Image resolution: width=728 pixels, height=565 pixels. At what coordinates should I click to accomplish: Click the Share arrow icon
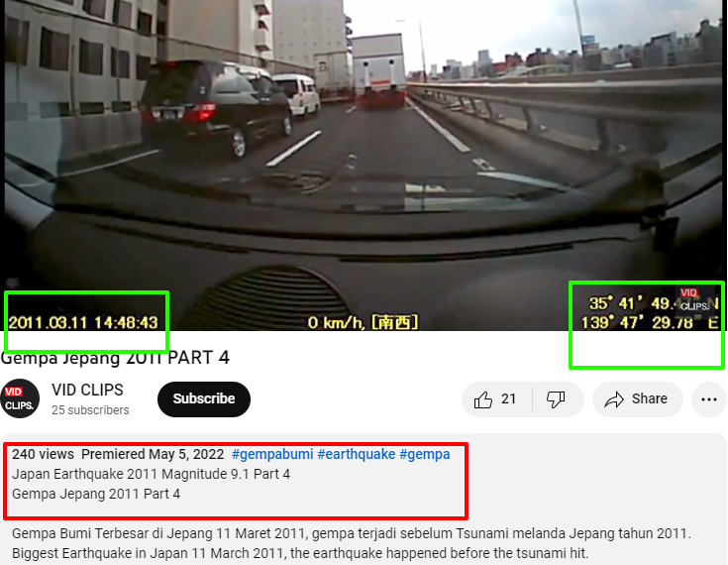[x=614, y=399]
